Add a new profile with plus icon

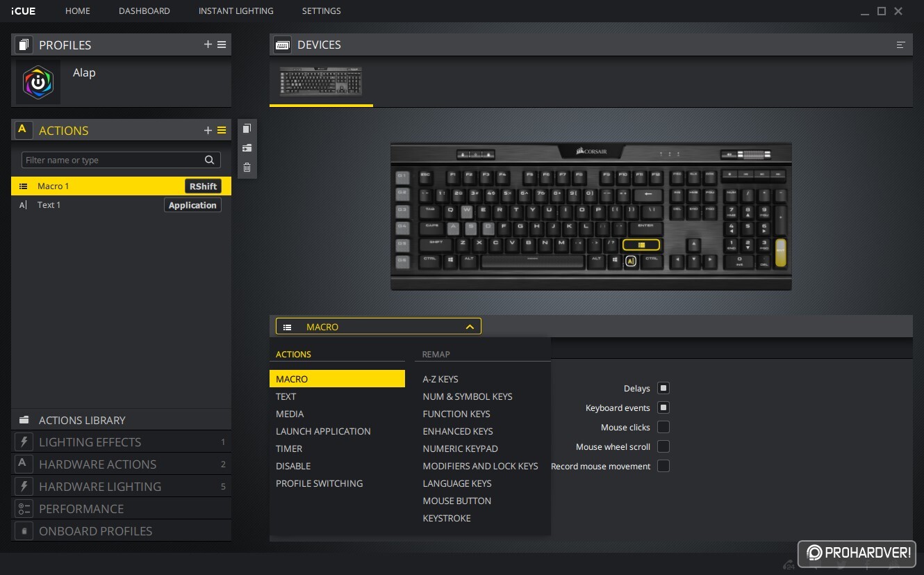[208, 44]
